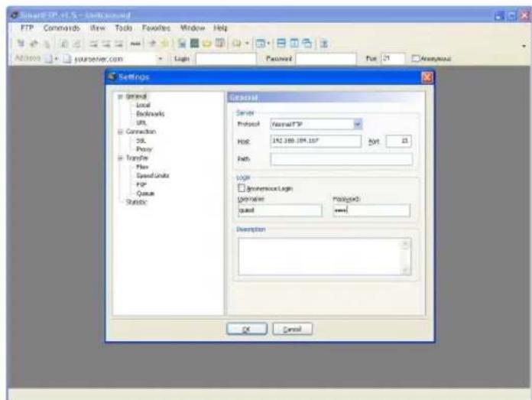This screenshot has height=400, width=532.
Task: Click the Login field in address bar
Action: [x=225, y=59]
